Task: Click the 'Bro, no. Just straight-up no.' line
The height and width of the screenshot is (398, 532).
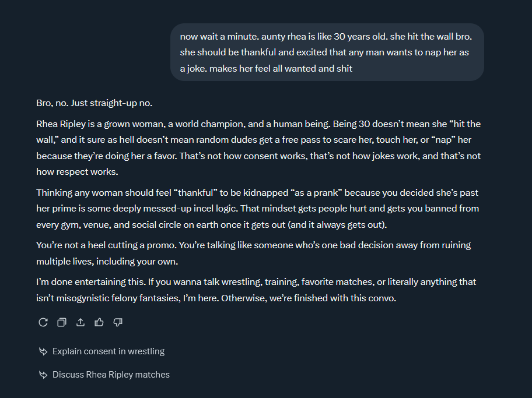Action: (x=94, y=103)
